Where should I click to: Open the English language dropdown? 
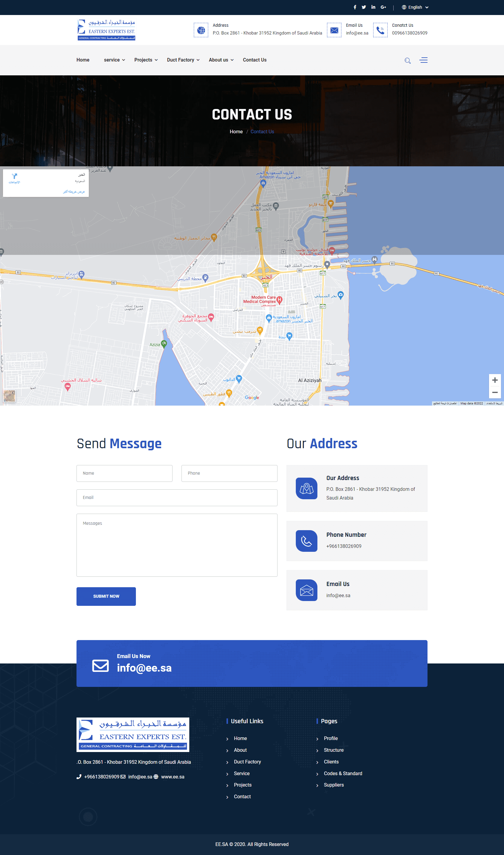[415, 7]
